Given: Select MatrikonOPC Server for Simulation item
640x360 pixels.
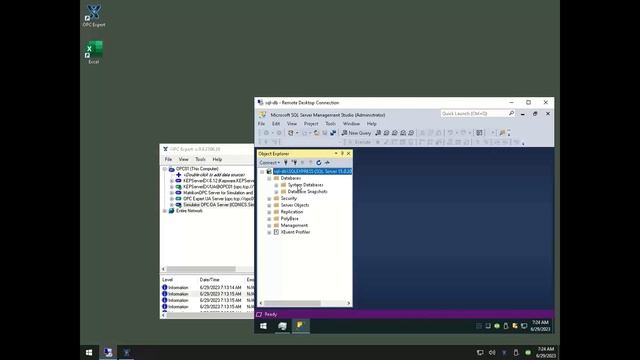Looking at the screenshot, I should point(218,193).
